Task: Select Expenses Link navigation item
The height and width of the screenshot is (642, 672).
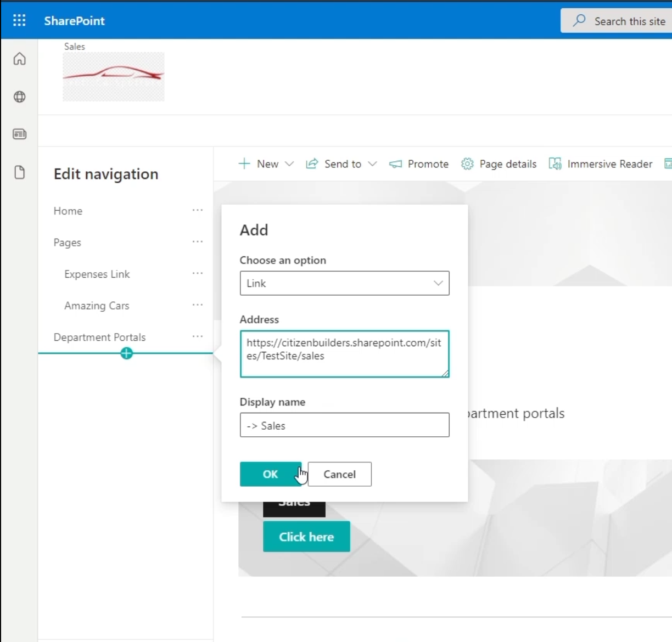Action: point(97,274)
